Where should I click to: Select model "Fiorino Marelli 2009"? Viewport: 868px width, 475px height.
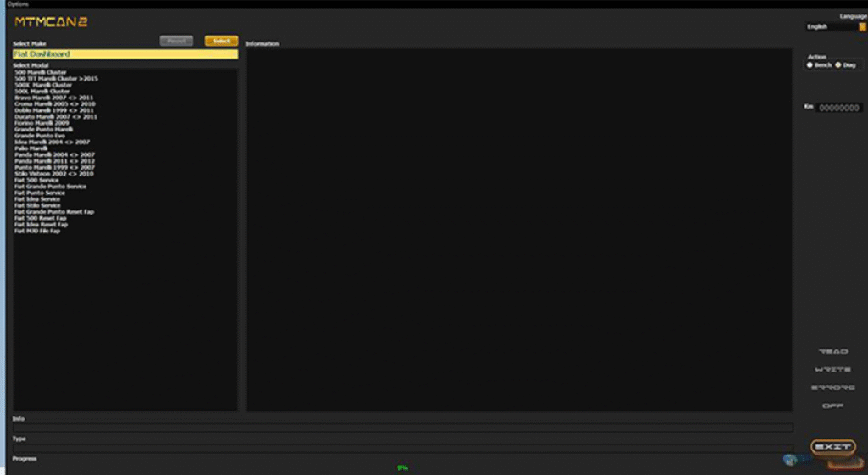point(42,123)
